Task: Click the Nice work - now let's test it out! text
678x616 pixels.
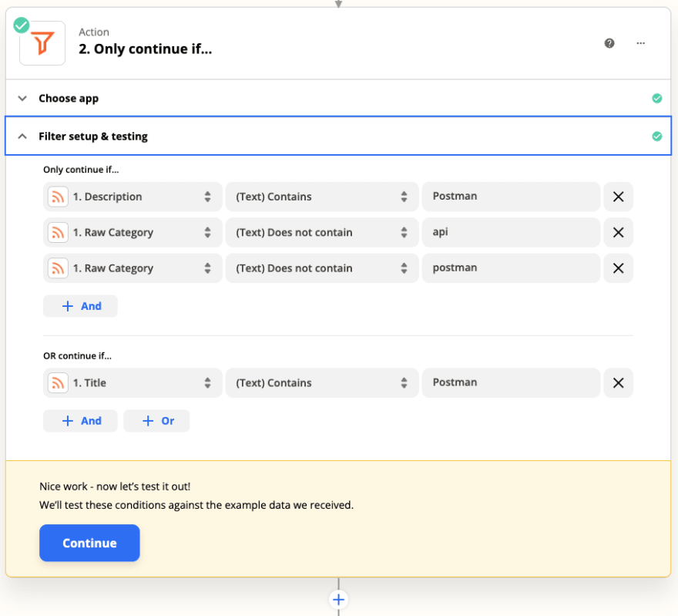Action: pyautogui.click(x=115, y=486)
